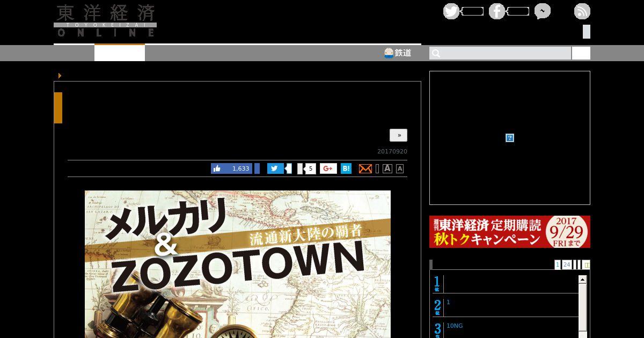Select the highlighted white navigation tab
The width and height of the screenshot is (644, 338).
[x=120, y=53]
